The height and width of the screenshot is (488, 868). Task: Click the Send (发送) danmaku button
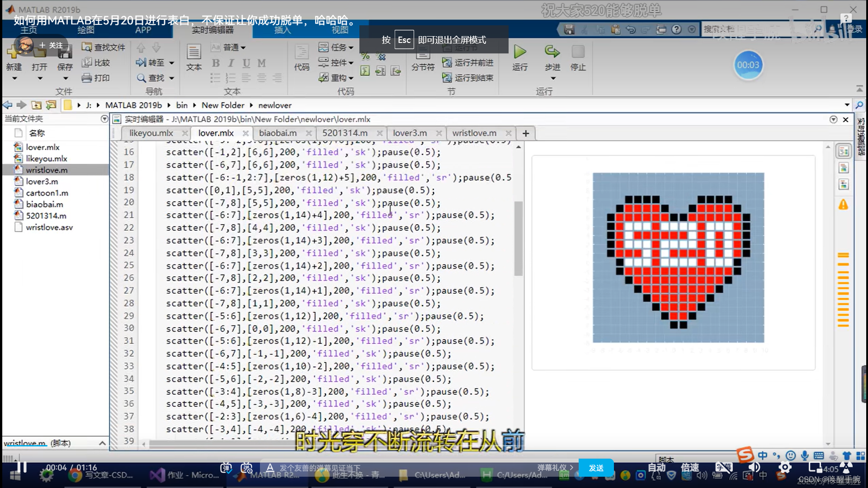(596, 468)
